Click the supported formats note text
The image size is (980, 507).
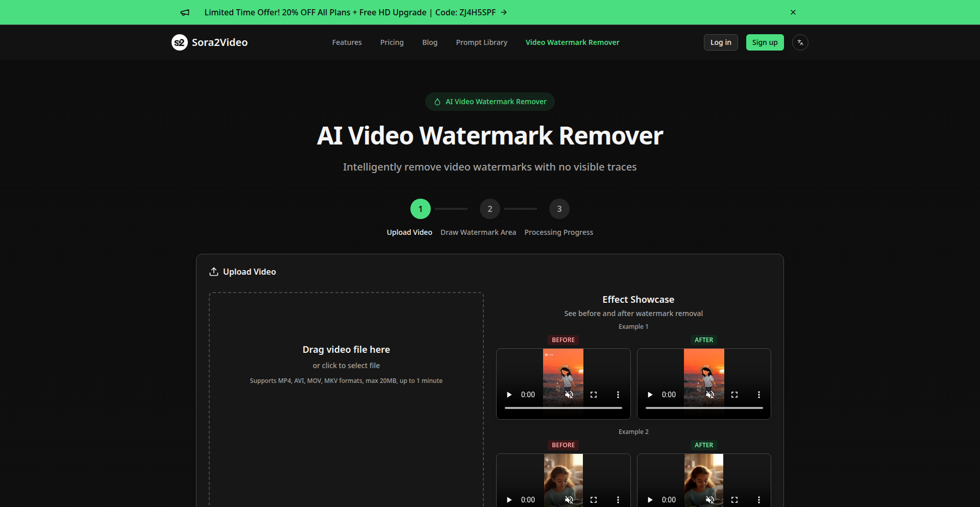346,381
